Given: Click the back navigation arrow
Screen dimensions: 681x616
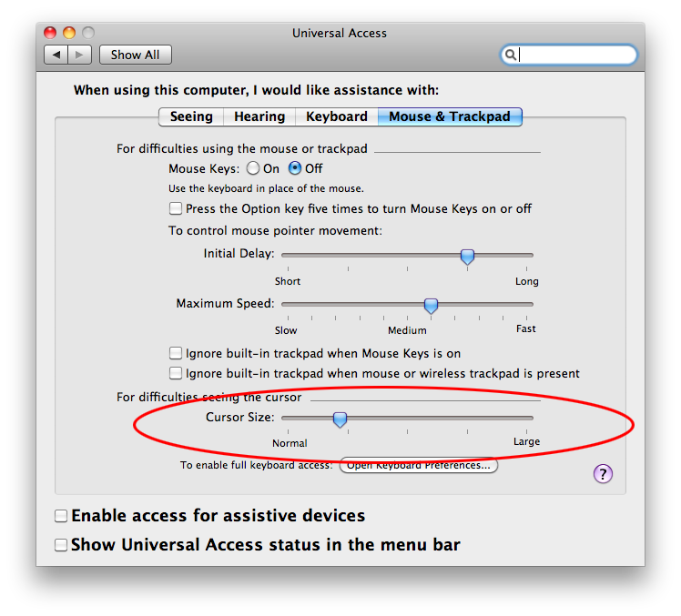Looking at the screenshot, I should coord(56,55).
